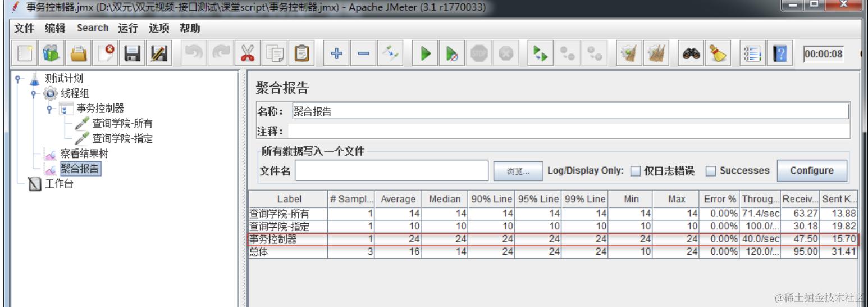Screen dimensions: 868x307
Task: Select the 总体 row in results table
Action: click(x=554, y=251)
